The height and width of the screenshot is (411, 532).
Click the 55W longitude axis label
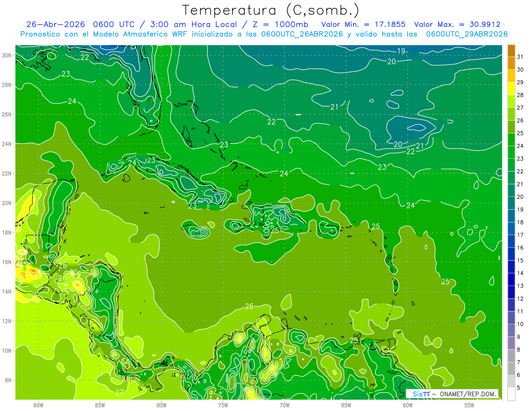469,405
